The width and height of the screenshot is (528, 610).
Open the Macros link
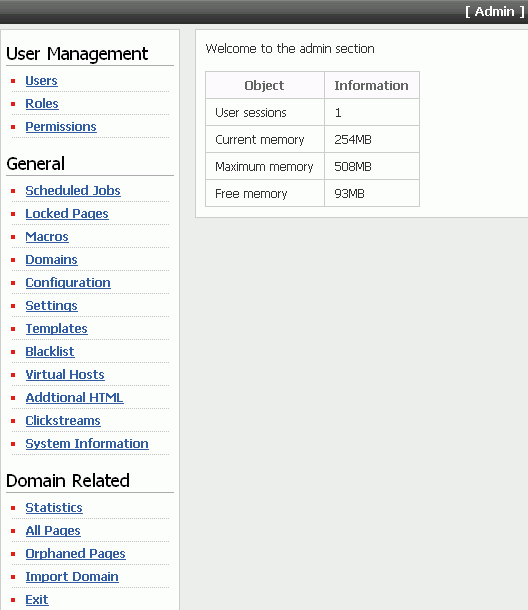click(x=47, y=236)
